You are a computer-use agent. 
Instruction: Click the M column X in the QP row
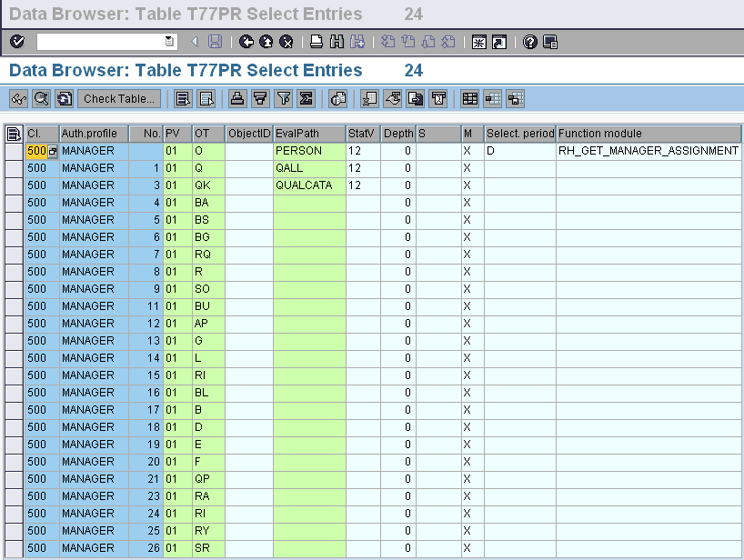click(472, 479)
